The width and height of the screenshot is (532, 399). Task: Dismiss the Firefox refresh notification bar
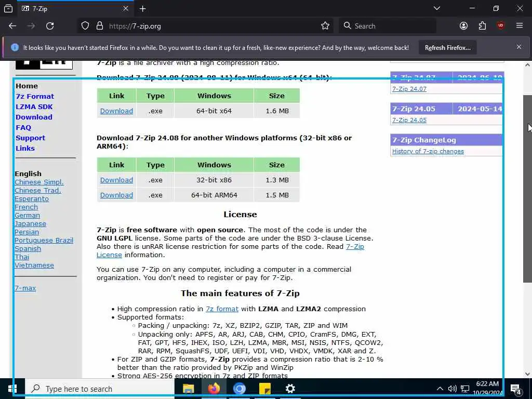(x=519, y=47)
